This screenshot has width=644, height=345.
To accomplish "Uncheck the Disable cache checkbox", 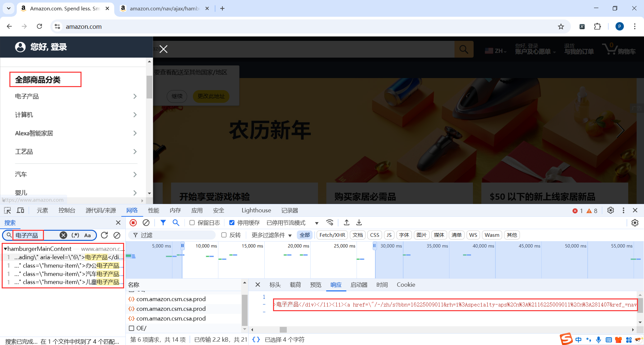I will 232,223.
